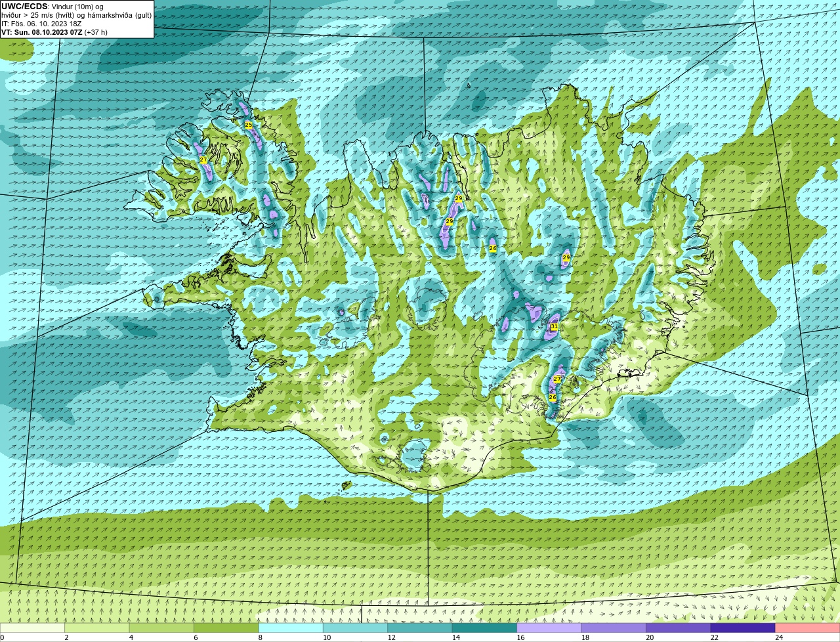The width and height of the screenshot is (840, 642).
Task: Click the legend tick label "12"
Action: (x=391, y=637)
